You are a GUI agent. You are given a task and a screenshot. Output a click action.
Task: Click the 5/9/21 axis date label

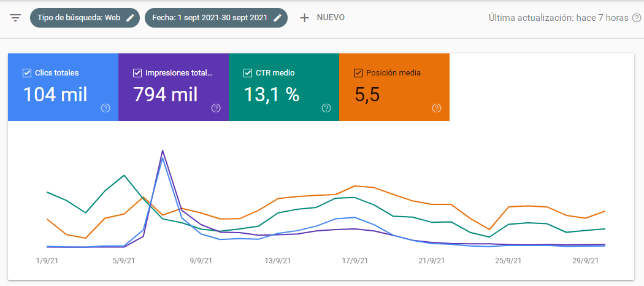pyautogui.click(x=124, y=260)
